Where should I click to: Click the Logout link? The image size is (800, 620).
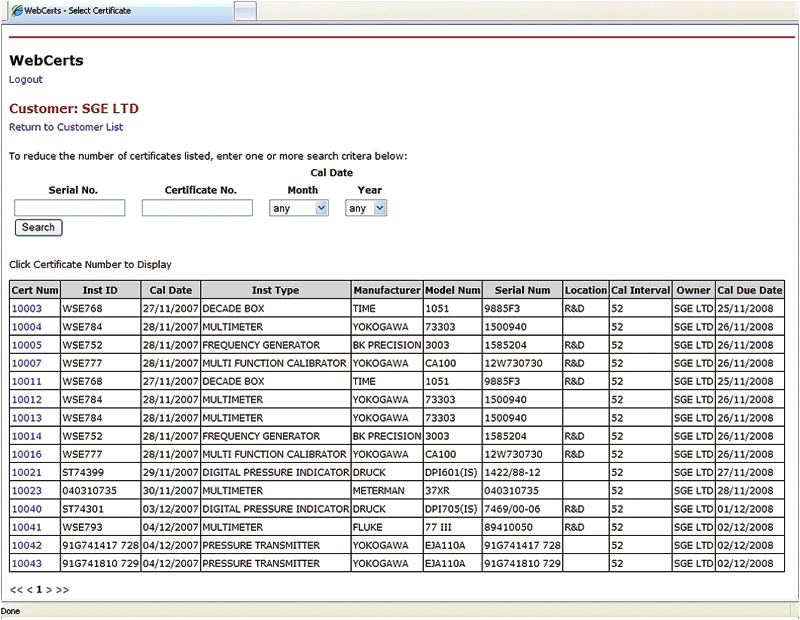coord(26,80)
